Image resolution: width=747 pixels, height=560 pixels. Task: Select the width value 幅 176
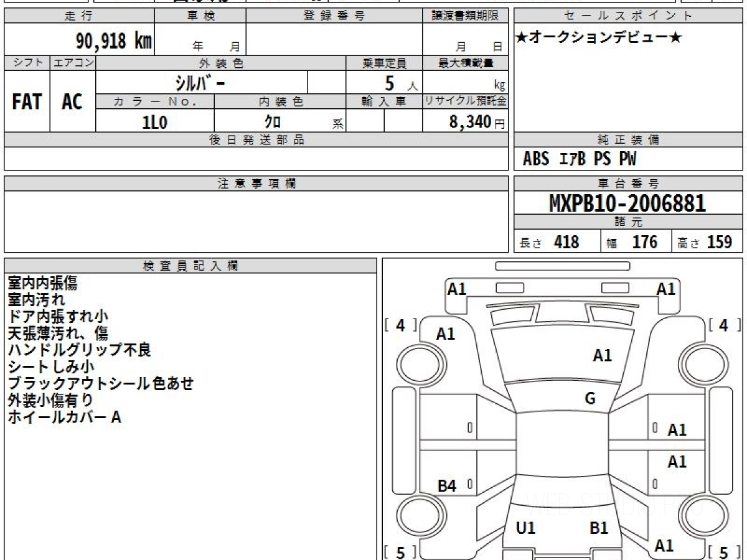coord(632,242)
